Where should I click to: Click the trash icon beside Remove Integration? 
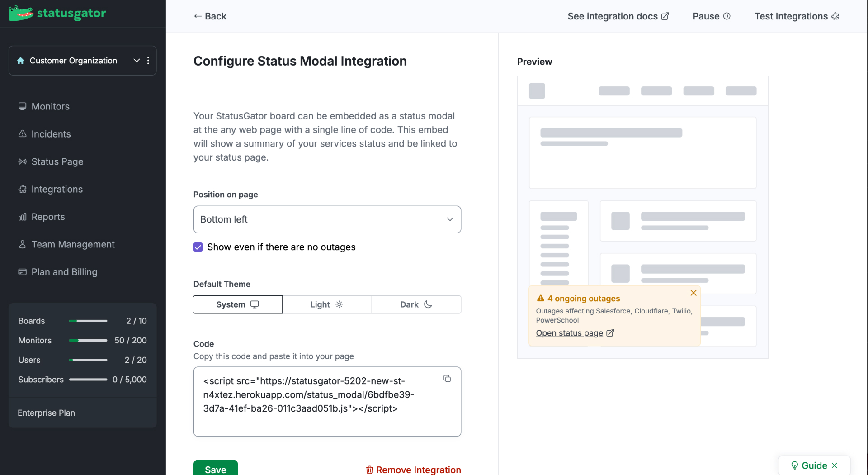369,470
